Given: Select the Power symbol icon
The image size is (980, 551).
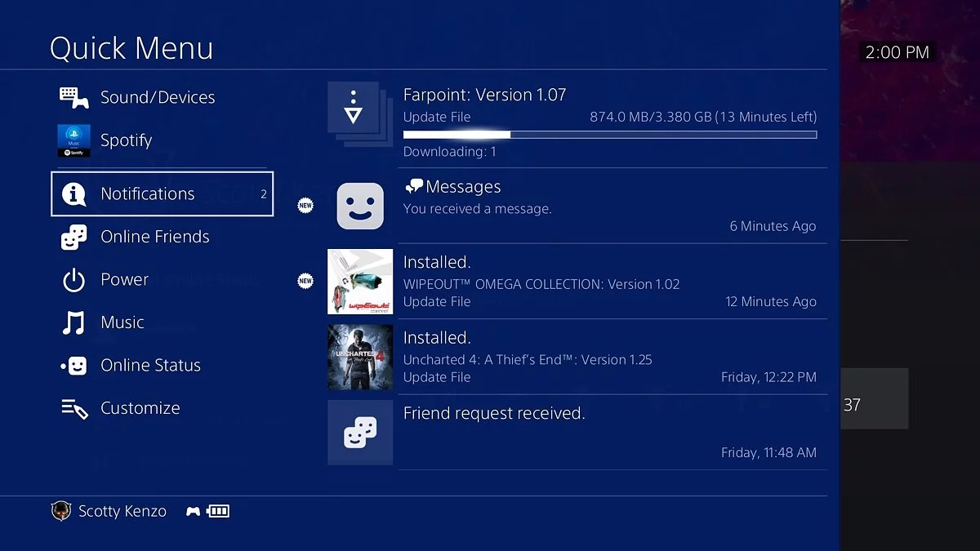Looking at the screenshot, I should coord(74,280).
